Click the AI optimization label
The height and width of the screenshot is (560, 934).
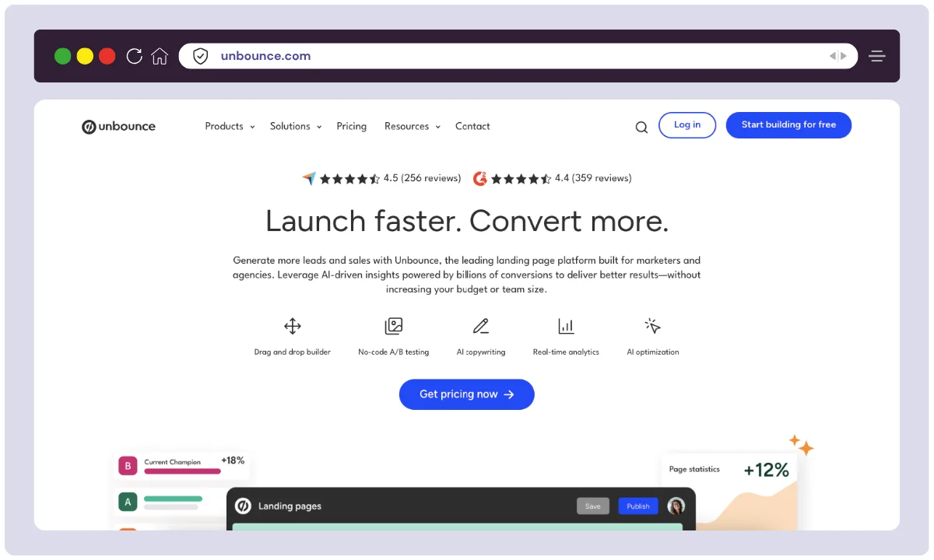point(653,352)
